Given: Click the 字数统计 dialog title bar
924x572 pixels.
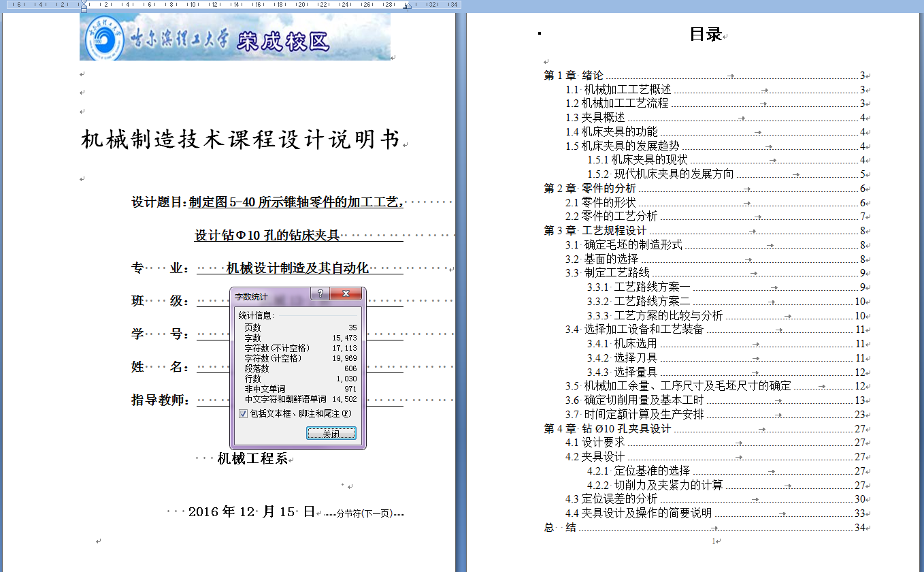Looking at the screenshot, I should pyautogui.click(x=271, y=297).
